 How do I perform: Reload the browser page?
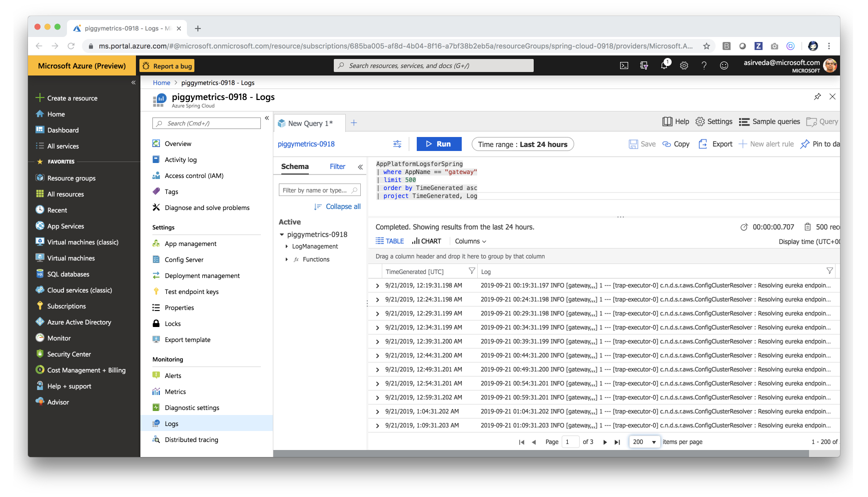(x=71, y=46)
